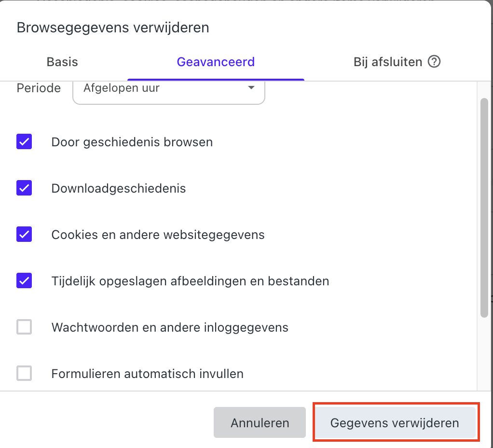Disable the Downloadgeschiedenis checkbox

[x=24, y=188]
